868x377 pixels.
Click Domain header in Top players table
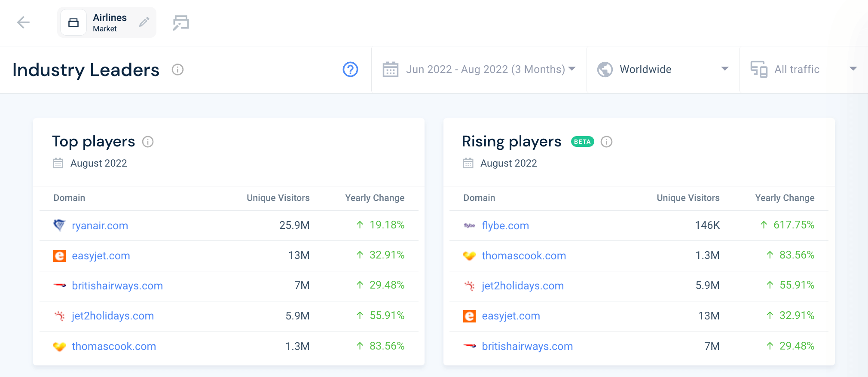point(69,198)
